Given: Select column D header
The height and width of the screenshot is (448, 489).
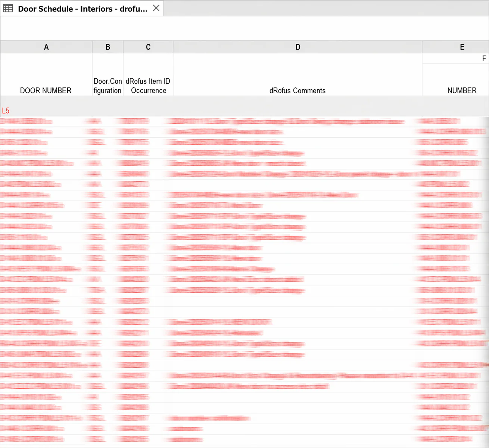Looking at the screenshot, I should (298, 47).
